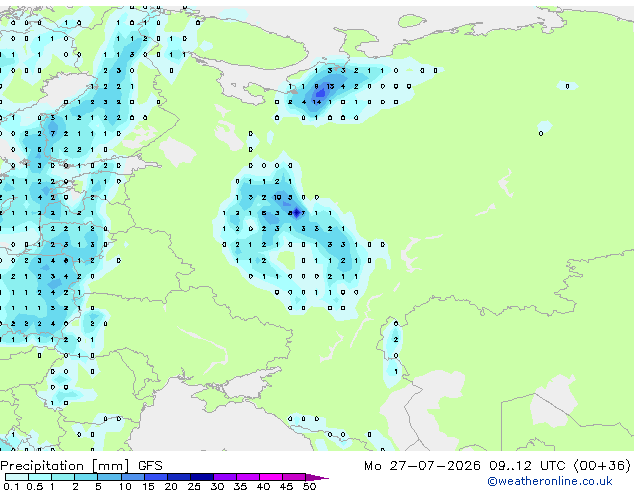Image resolution: width=634 pixels, height=490 pixels.
Task: Select the "(00+36)" forecast offset text
Action: 602,466
